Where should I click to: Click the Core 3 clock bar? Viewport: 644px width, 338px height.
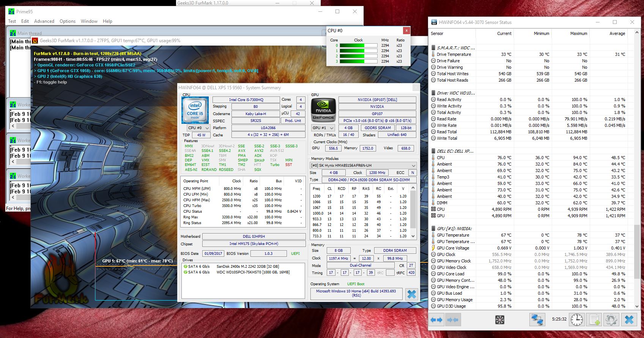358,61
